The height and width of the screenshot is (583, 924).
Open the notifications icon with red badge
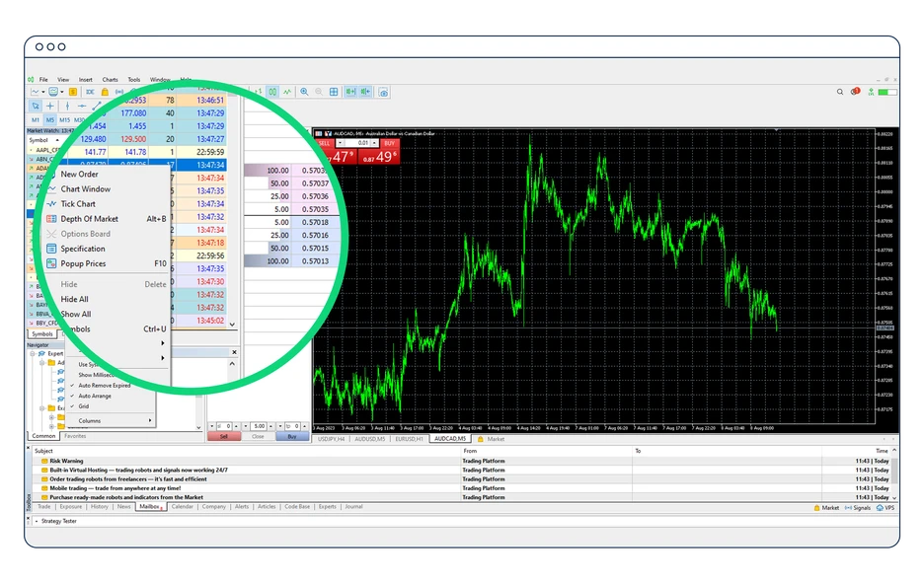[855, 92]
